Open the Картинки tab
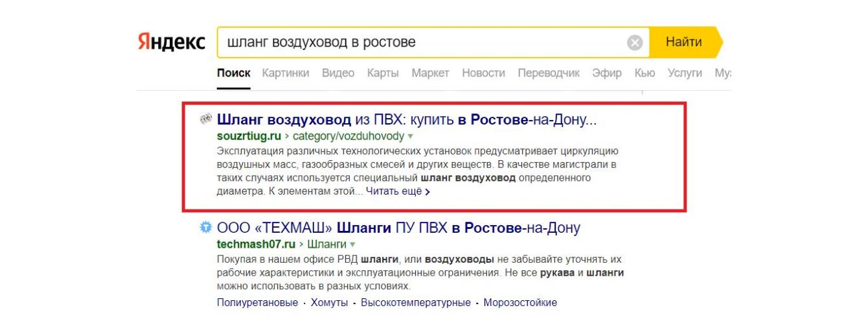868x334 pixels. coord(286,73)
